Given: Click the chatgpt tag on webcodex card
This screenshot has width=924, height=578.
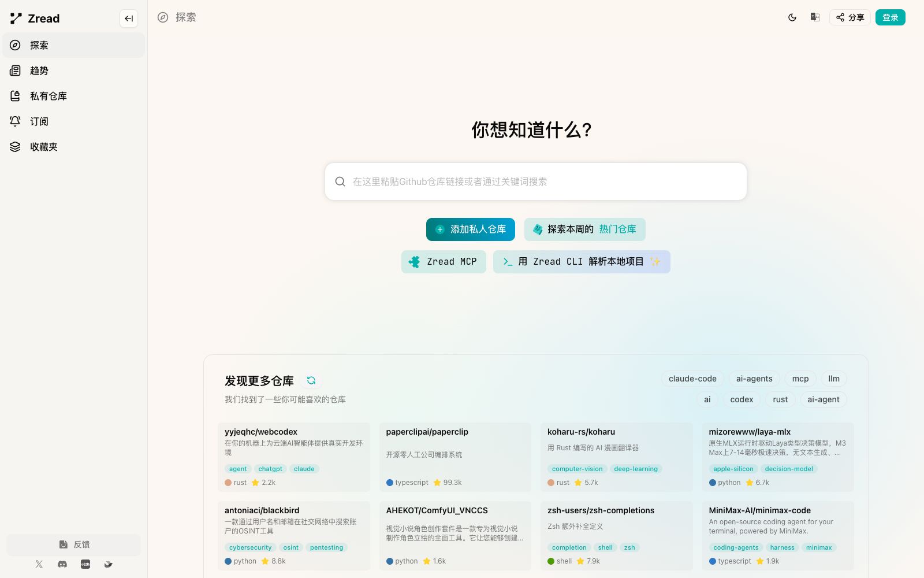Looking at the screenshot, I should tap(270, 469).
